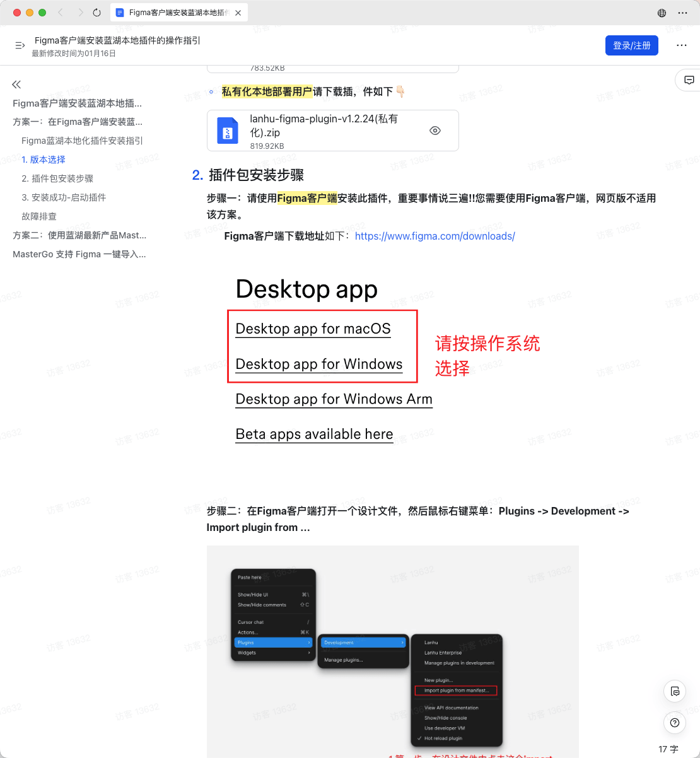Click the browser back arrow
Screen dimensions: 700x758
click(x=61, y=13)
